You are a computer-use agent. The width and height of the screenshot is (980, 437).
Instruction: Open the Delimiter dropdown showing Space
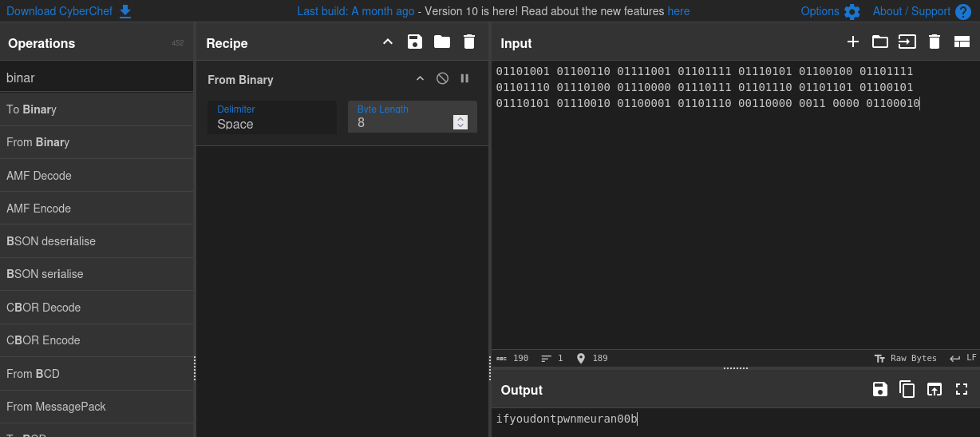[272, 117]
